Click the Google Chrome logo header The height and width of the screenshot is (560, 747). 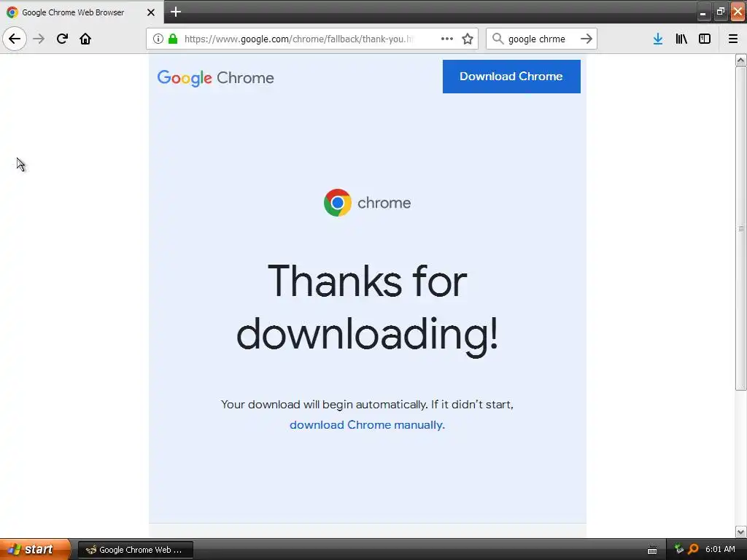215,78
